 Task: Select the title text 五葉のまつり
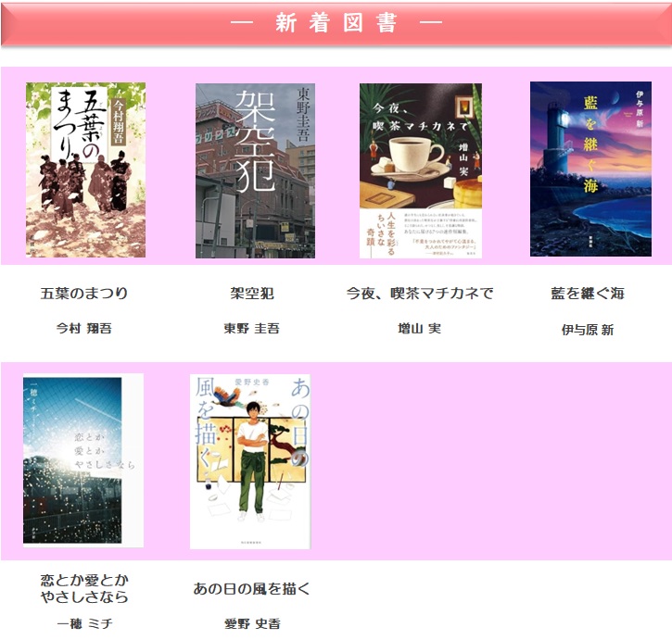coord(84,293)
